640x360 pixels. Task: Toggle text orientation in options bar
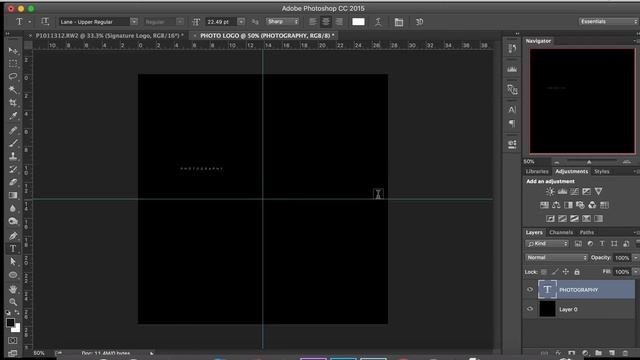point(45,22)
